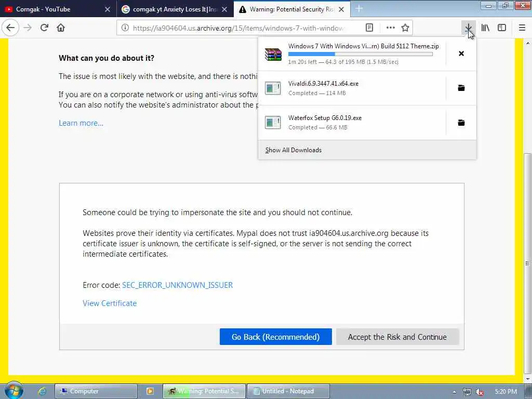Click the zip download progress bar

[361, 54]
